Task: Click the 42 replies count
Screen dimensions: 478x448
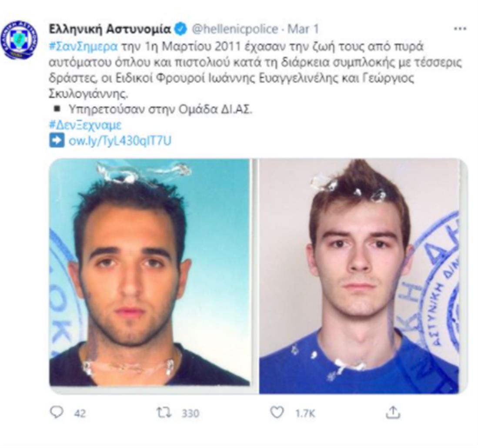Action: 80,413
